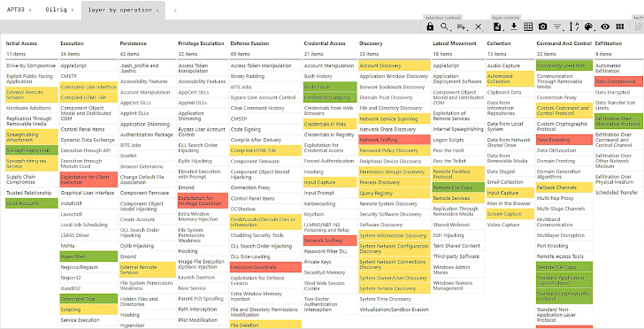The height and width of the screenshot is (329, 644).
Task: Open the layer information document icon
Action: point(498,27)
